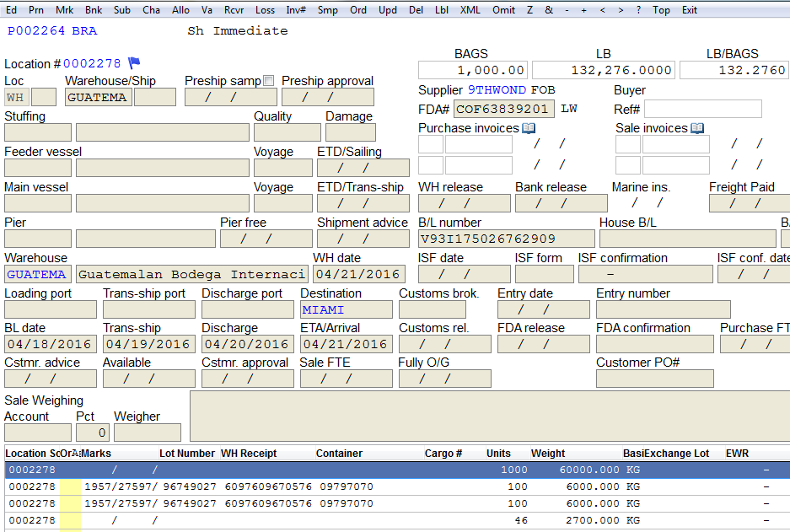This screenshot has height=532, width=790.
Task: Click the WH date field 04/21/2016
Action: [x=359, y=275]
